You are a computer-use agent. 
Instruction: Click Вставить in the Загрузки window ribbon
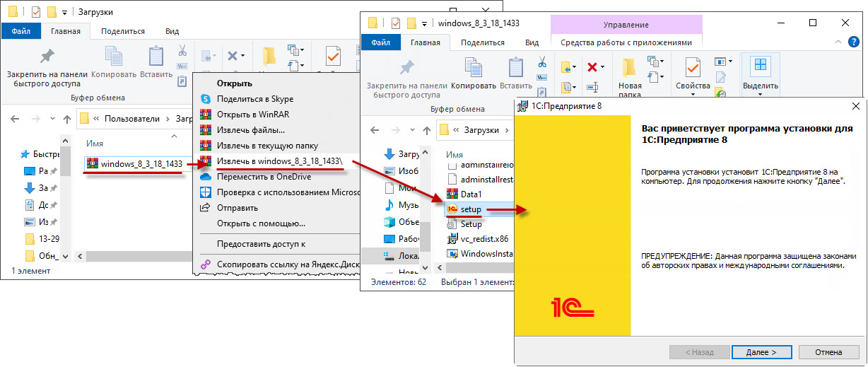(x=156, y=62)
